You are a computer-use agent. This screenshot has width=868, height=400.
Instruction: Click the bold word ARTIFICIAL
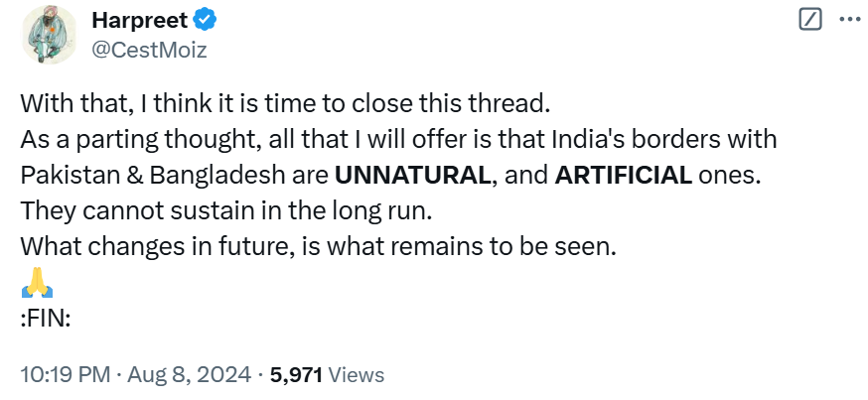pos(624,176)
